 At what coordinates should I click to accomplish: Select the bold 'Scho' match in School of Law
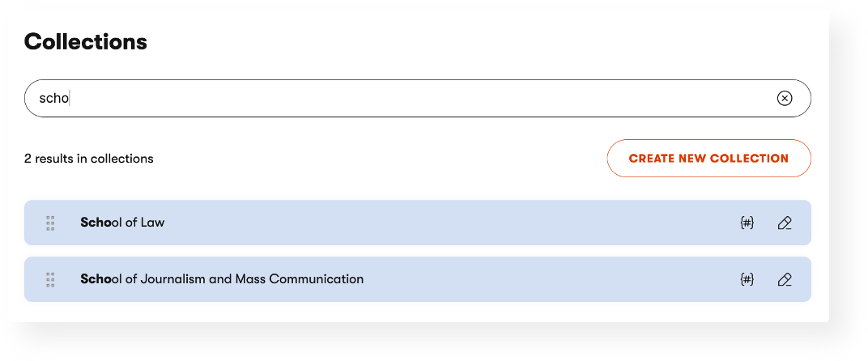[96, 223]
